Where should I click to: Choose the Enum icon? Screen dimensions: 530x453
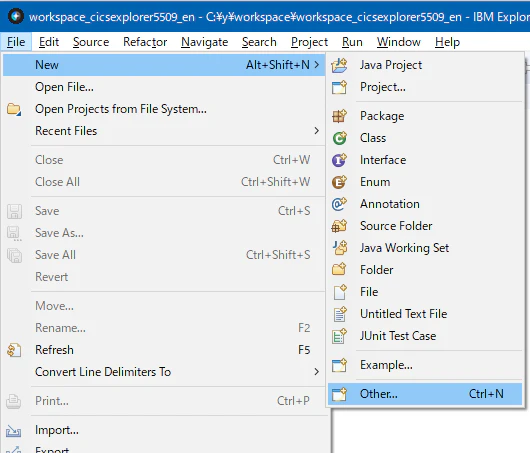[339, 182]
